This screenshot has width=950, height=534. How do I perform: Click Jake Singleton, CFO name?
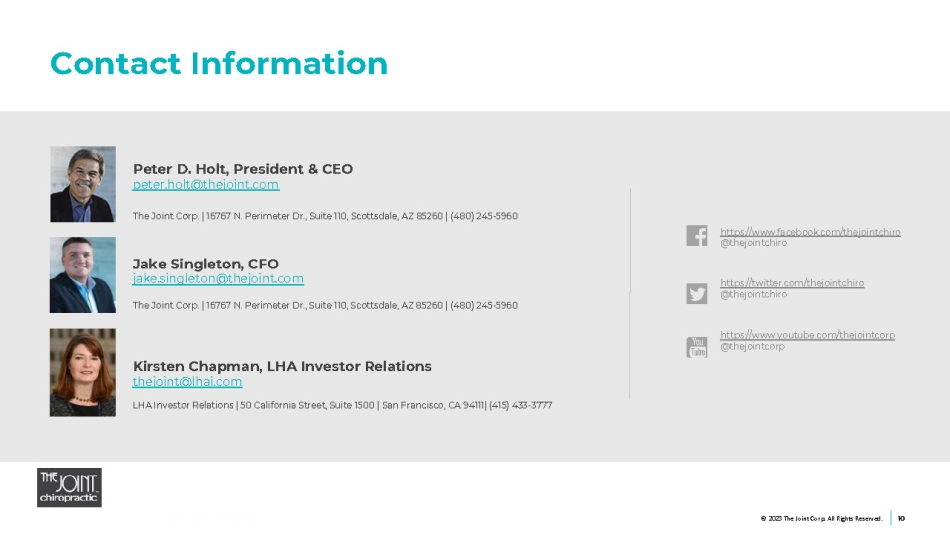(x=206, y=264)
